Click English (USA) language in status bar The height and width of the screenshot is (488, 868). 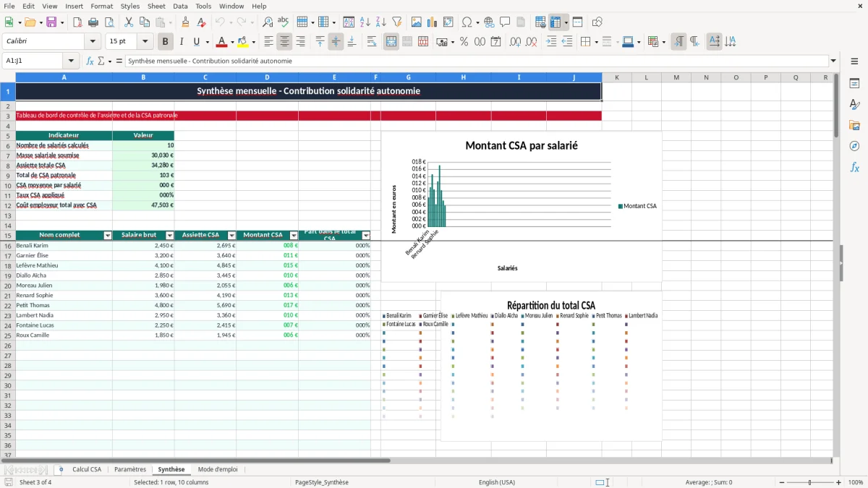[x=497, y=482]
